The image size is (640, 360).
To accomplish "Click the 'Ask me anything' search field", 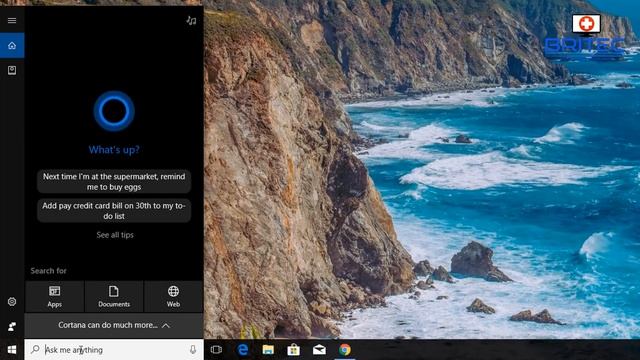I will coord(114,350).
